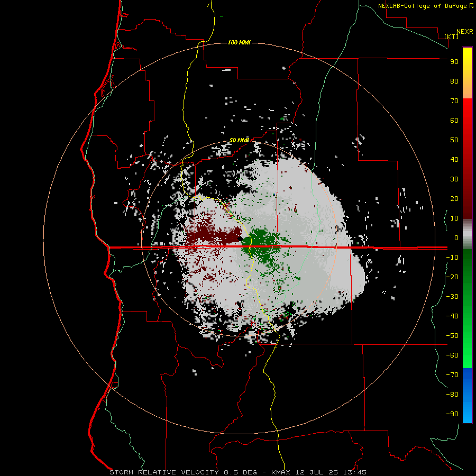Viewport: 476px width, 476px height.
Task: Click the 80 value on the velocity scale
Action: point(454,81)
